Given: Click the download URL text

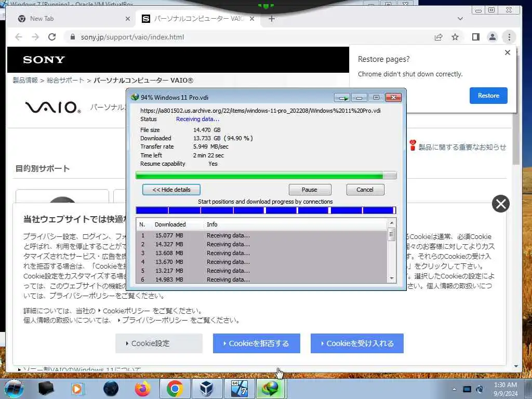Looking at the screenshot, I should click(x=260, y=111).
